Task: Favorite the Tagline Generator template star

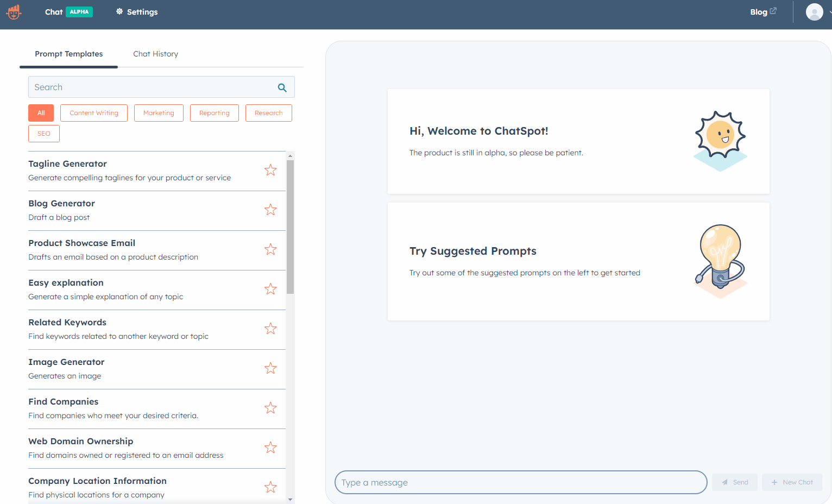Action: click(x=270, y=170)
